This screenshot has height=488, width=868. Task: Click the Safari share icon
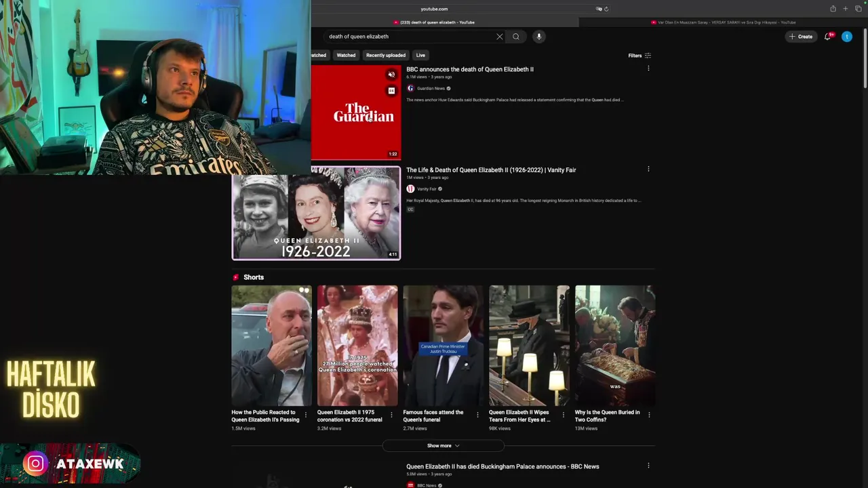point(833,9)
